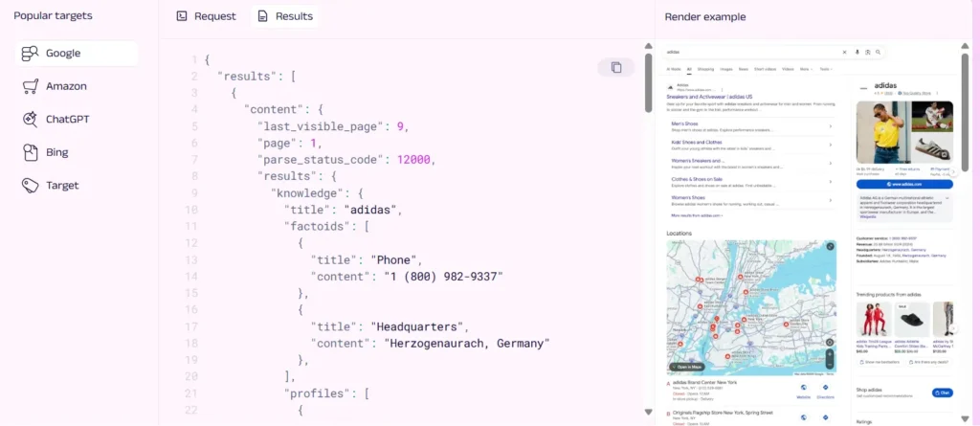Open the yellow shirt model photo

[882, 133]
